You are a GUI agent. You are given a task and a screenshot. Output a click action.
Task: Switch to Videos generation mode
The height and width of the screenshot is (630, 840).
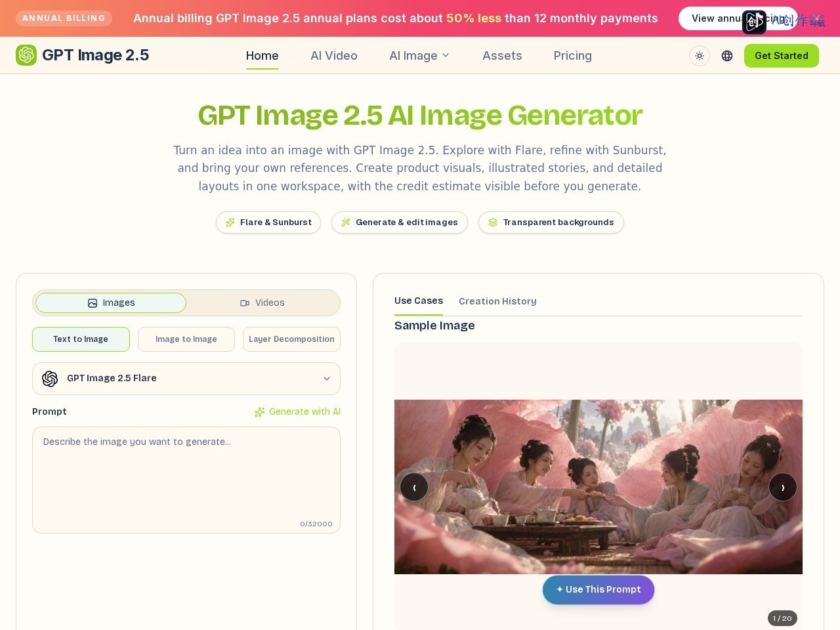pos(262,303)
